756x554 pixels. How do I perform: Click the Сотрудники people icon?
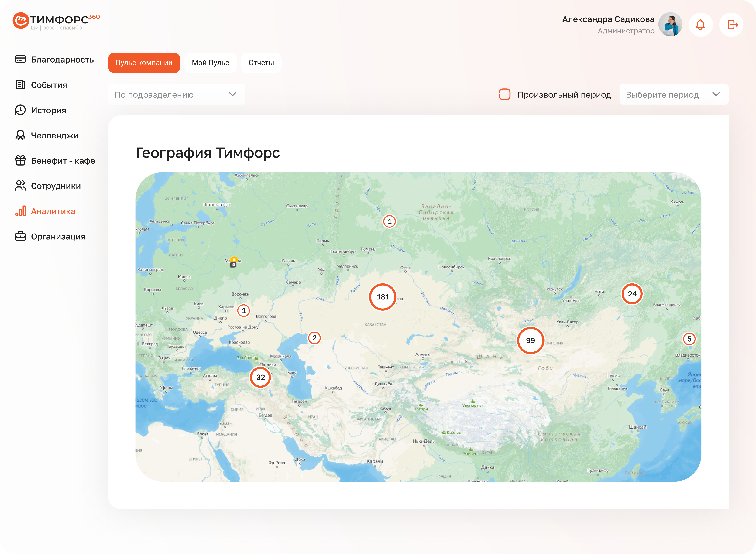tap(20, 186)
